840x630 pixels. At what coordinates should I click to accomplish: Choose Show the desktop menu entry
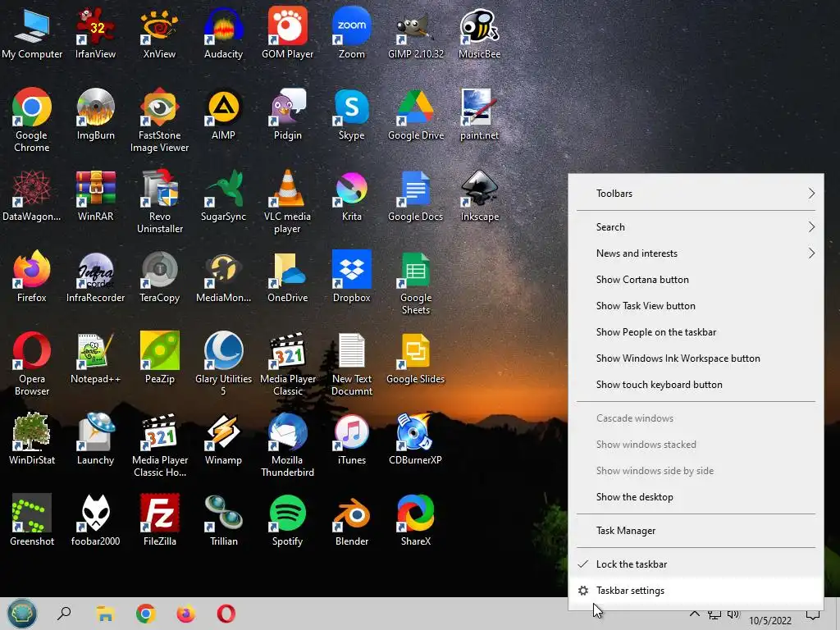[696, 497]
